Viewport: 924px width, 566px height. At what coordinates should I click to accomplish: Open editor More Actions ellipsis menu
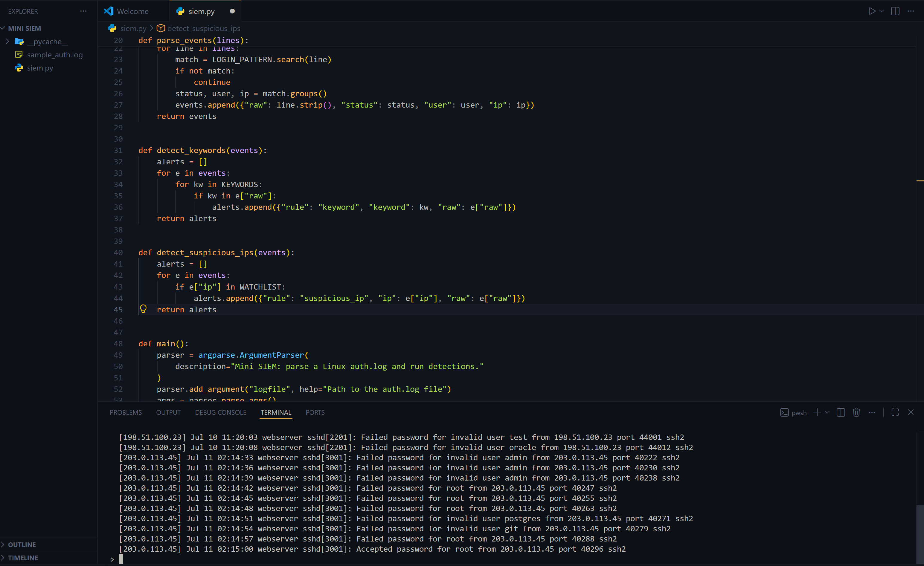coord(911,11)
